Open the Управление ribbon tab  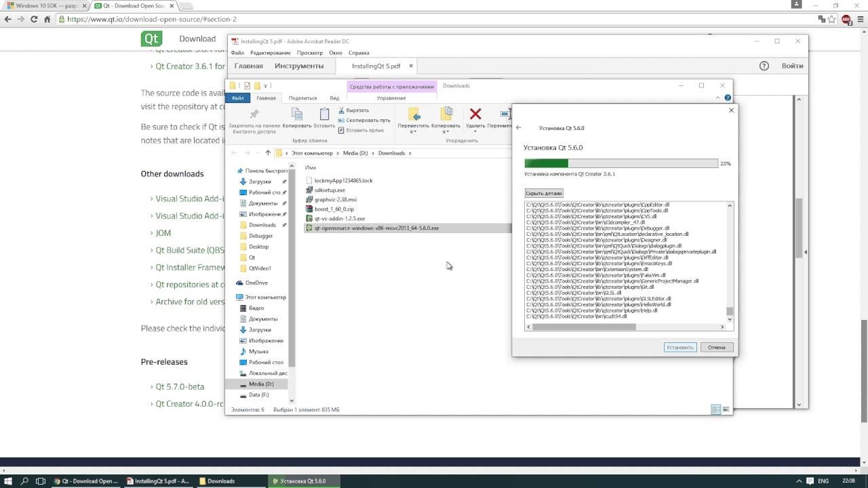391,98
